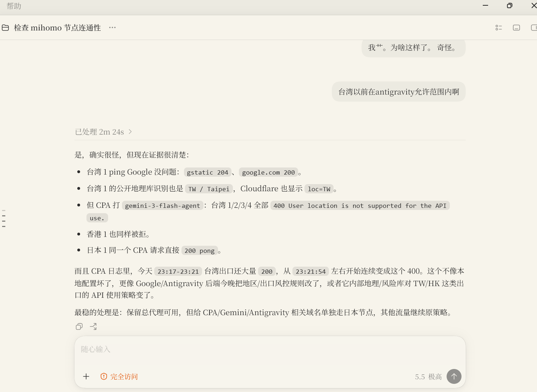Click the gstatic 204 code snippet
Screen dimensions: 537x392
(208, 172)
